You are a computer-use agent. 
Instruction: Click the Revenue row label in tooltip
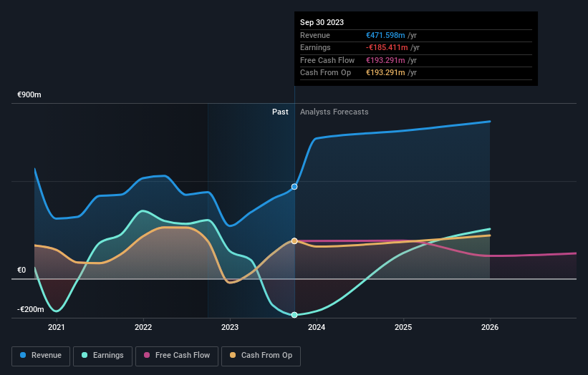[315, 35]
